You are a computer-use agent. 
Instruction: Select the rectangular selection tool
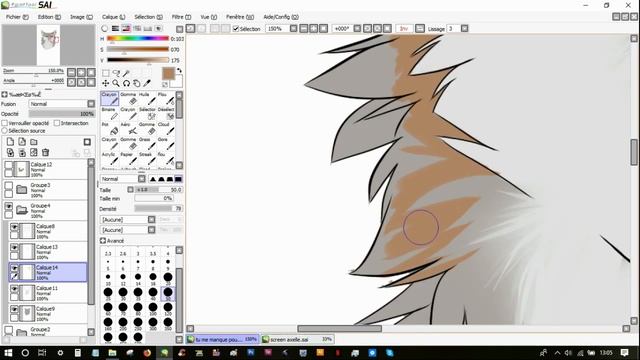(106, 73)
